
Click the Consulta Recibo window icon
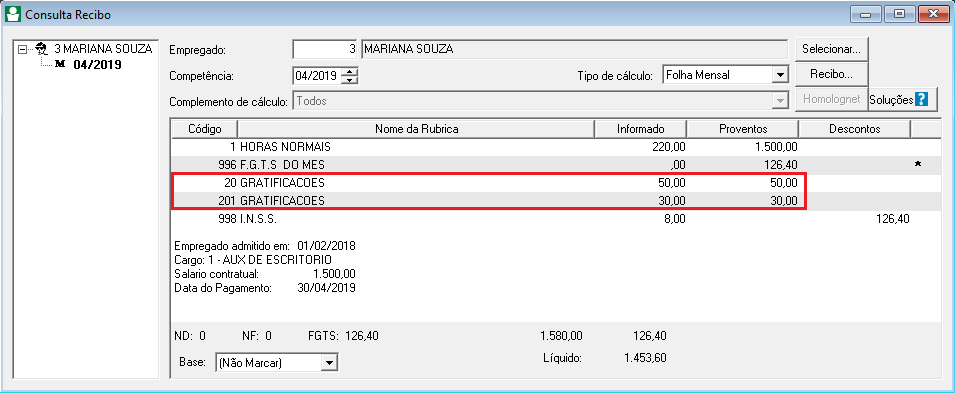(x=12, y=15)
